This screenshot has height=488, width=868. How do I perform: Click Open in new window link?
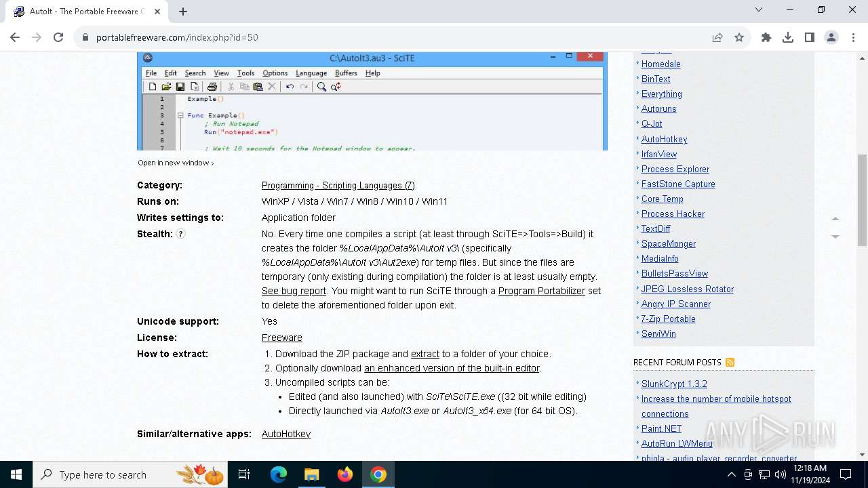176,163
